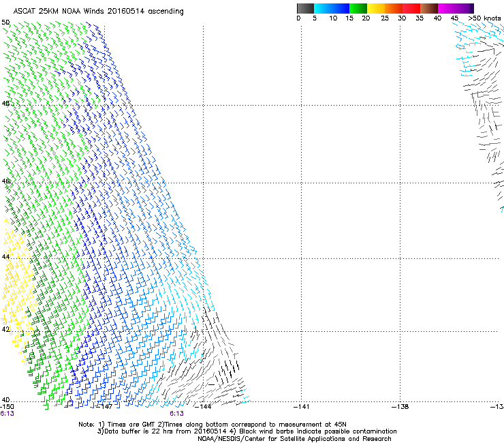
Task: Click the purple 40-50 knots color swatch
Action: (456, 8)
